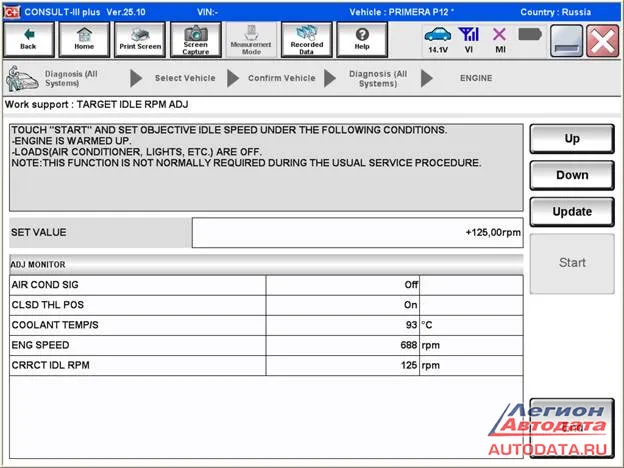Image resolution: width=624 pixels, height=468 pixels.
Task: Select the CRRCT IDL RPM row
Action: (266, 365)
